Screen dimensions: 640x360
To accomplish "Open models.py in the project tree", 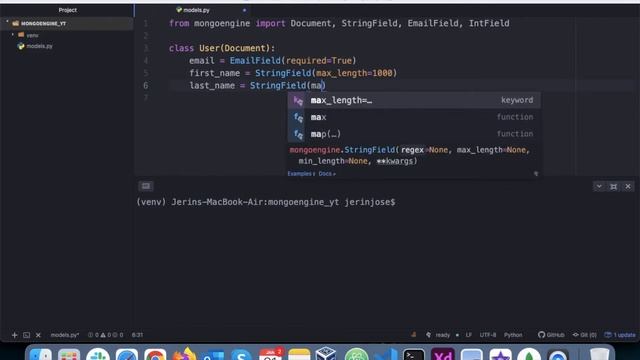I will click(40, 46).
